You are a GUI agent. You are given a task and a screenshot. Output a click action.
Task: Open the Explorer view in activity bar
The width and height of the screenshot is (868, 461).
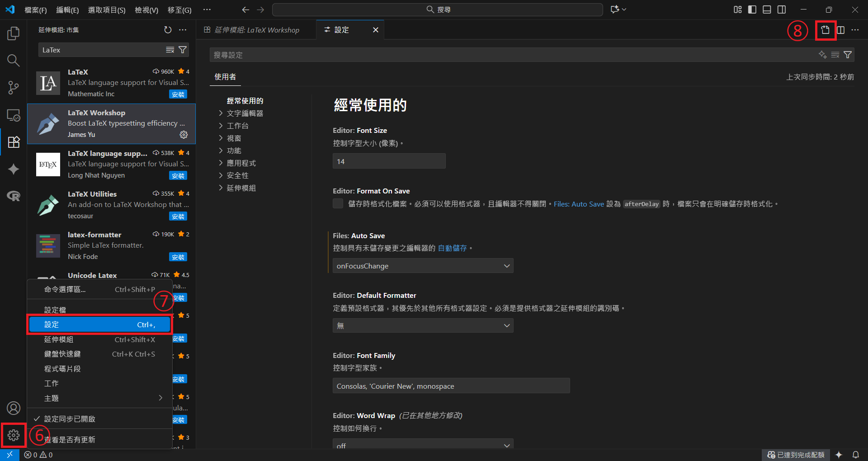14,33
